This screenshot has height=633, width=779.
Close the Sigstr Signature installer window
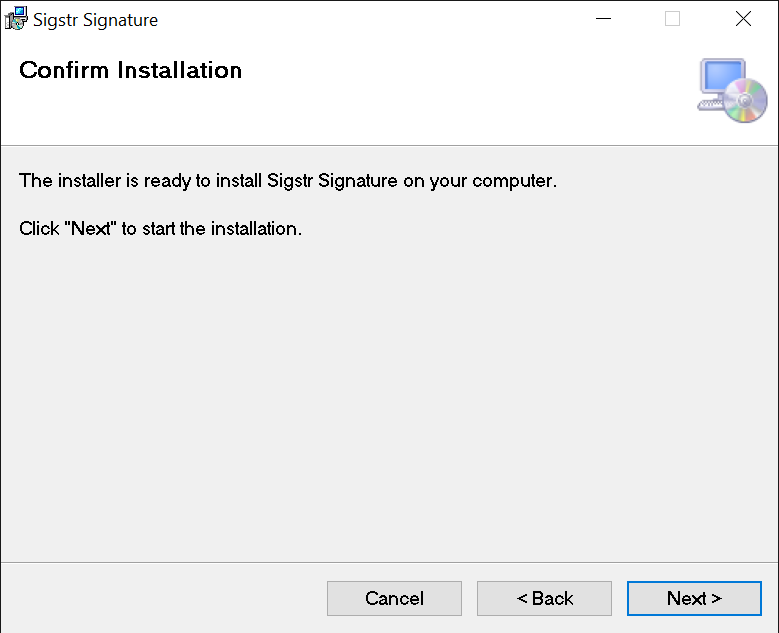coord(743,19)
